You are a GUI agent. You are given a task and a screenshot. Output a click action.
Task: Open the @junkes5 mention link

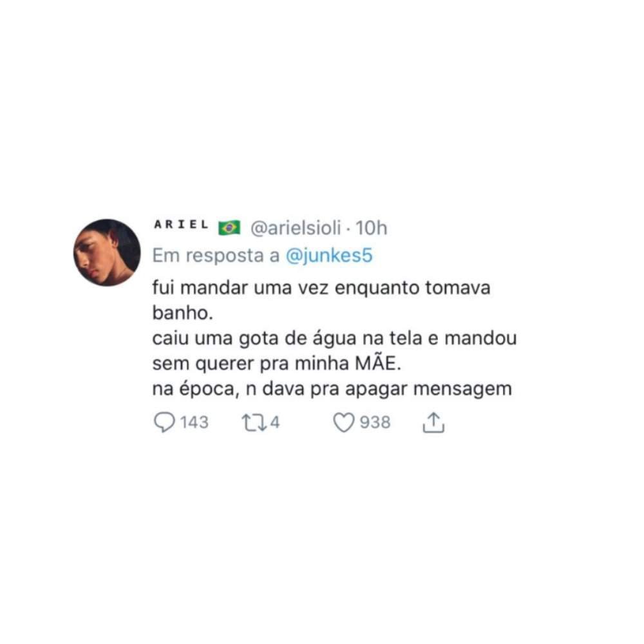(x=329, y=256)
